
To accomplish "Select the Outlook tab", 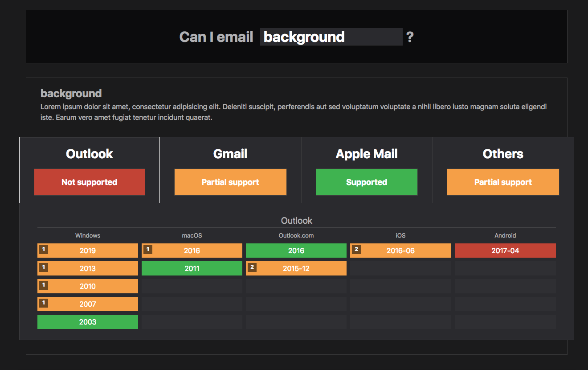I will click(89, 154).
